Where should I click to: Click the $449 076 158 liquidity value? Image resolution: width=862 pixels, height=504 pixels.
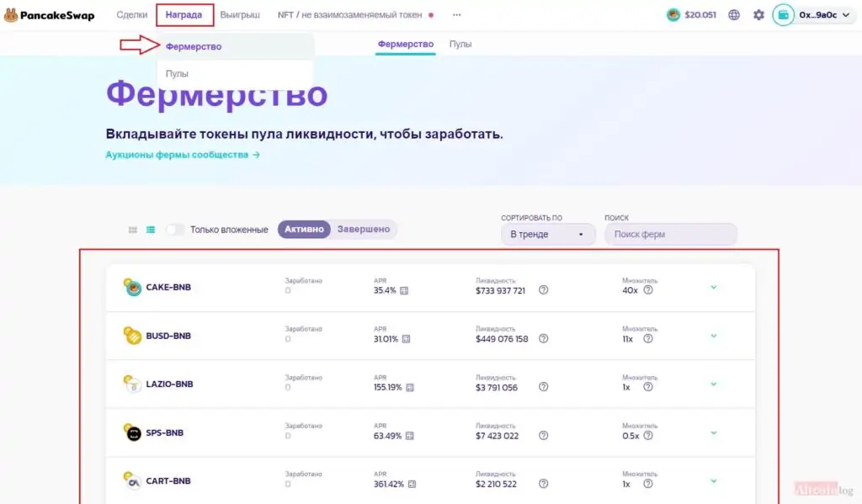point(502,339)
